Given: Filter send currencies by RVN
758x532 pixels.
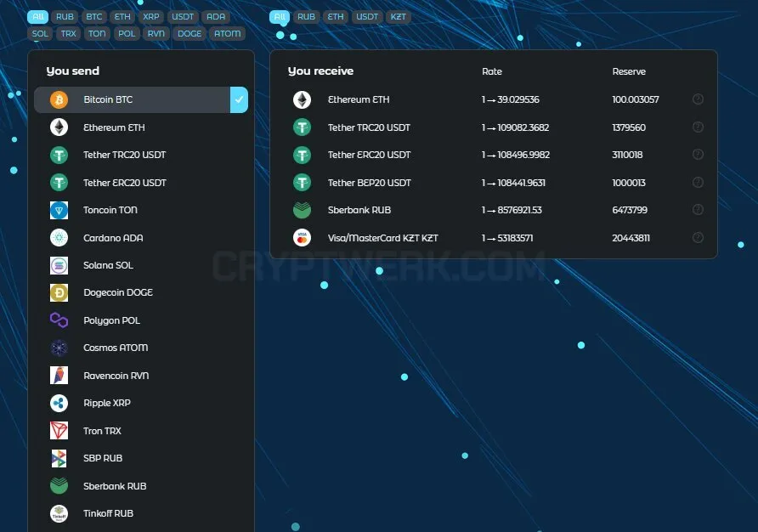Looking at the screenshot, I should pos(156,33).
